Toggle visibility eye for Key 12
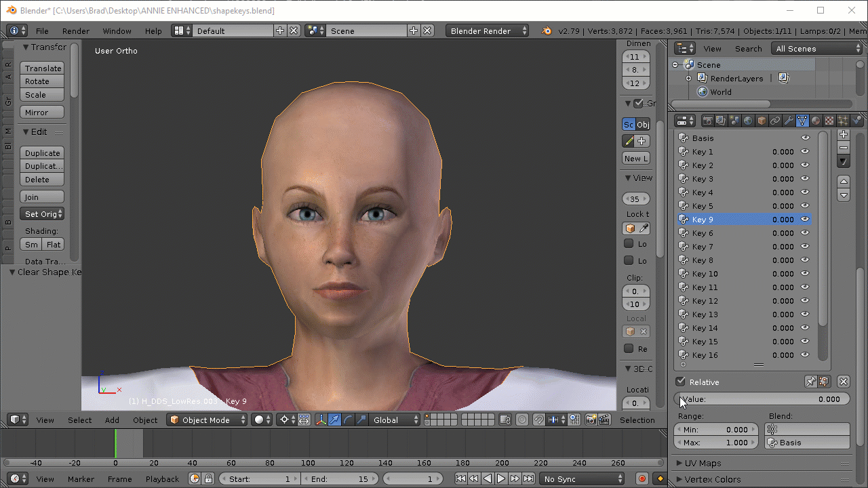The width and height of the screenshot is (868, 488). pos(805,301)
